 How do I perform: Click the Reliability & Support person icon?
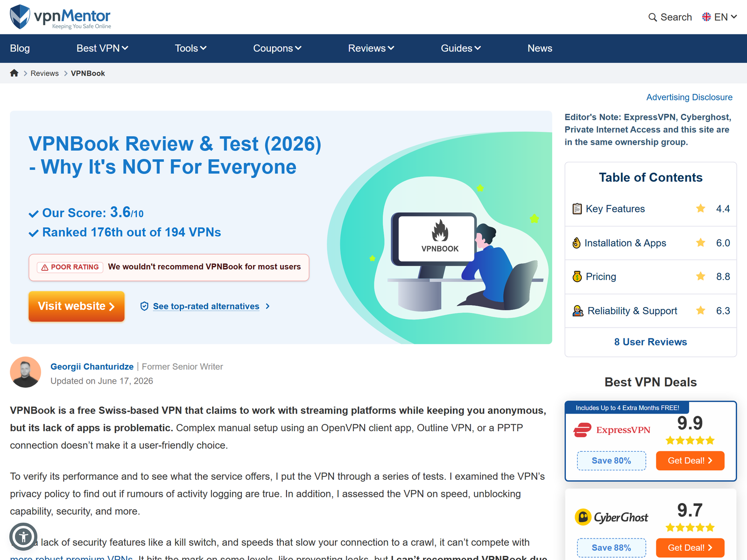point(578,311)
